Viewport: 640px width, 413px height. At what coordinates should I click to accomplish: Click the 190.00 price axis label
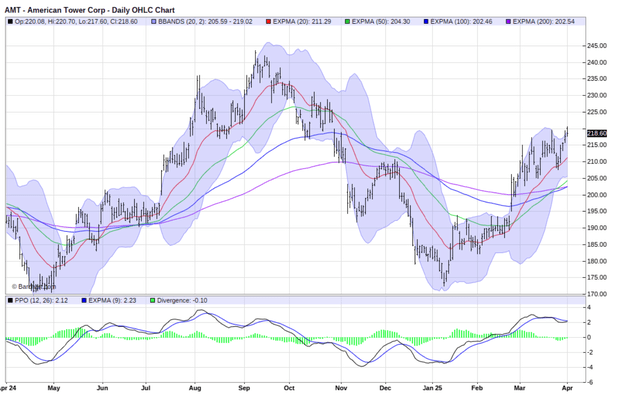tap(597, 228)
